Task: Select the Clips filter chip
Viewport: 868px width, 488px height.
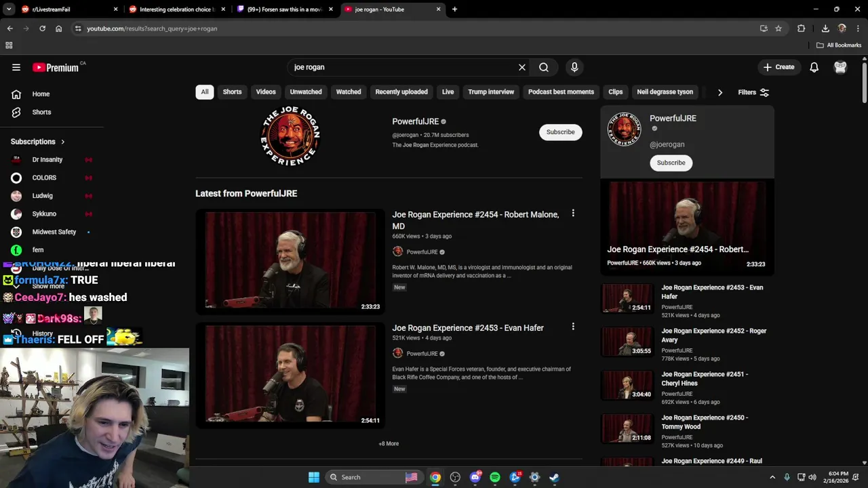Action: (x=616, y=91)
